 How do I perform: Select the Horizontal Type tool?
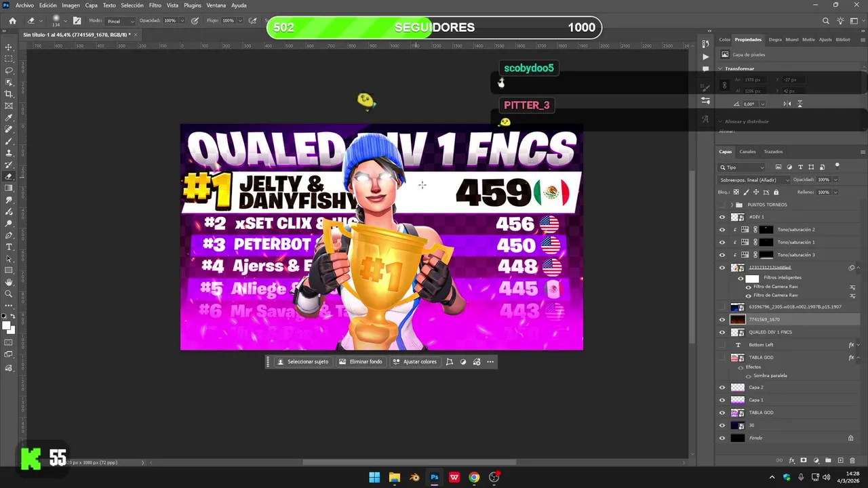9,247
